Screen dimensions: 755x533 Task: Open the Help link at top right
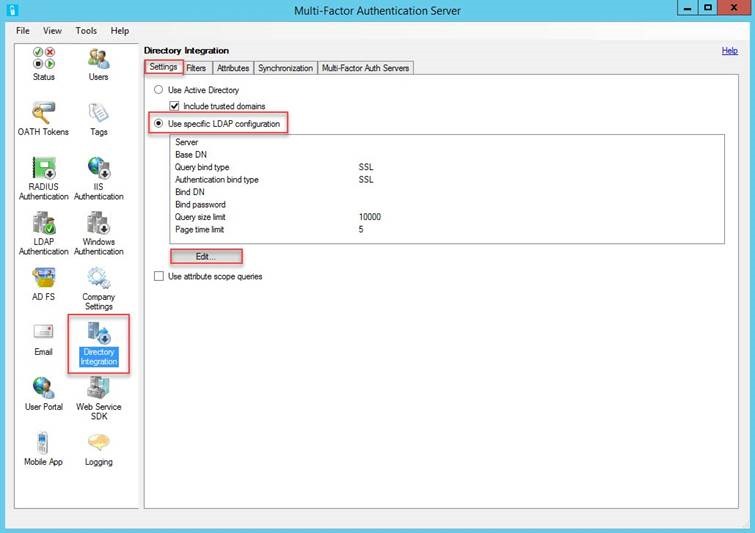729,51
